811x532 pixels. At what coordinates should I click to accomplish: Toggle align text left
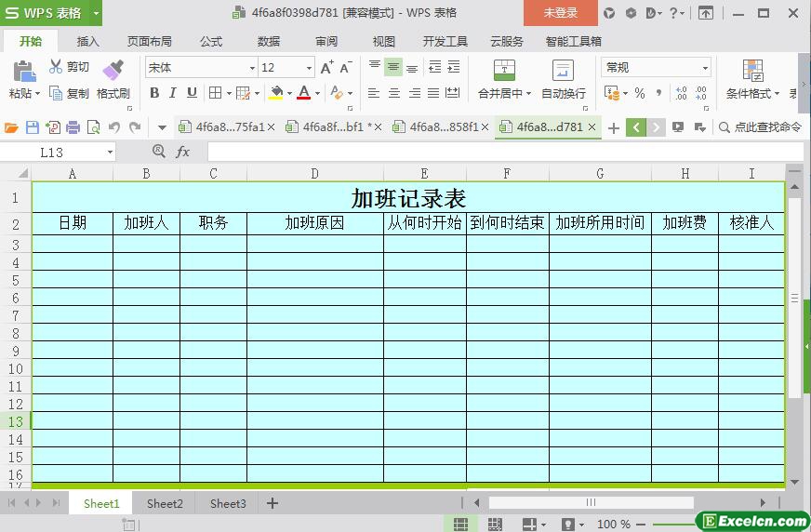[x=374, y=93]
